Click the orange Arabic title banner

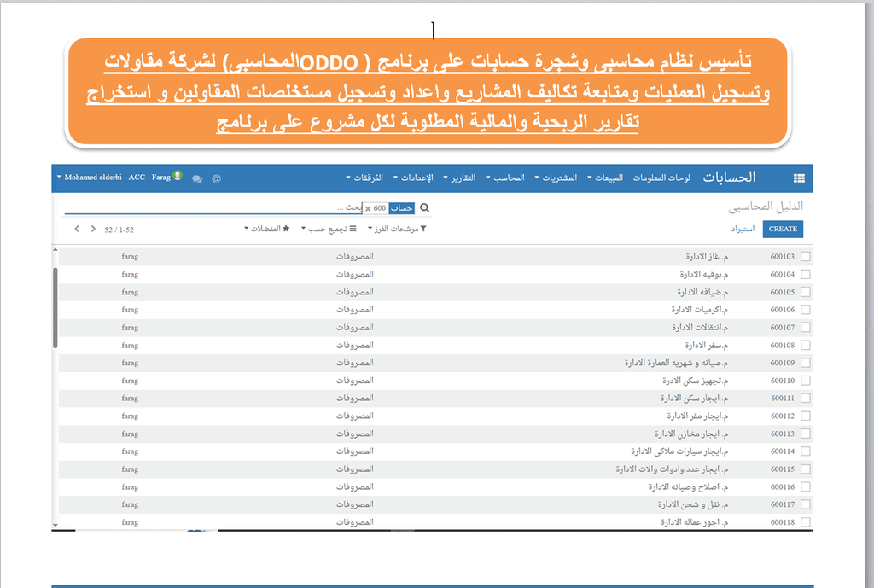point(428,92)
